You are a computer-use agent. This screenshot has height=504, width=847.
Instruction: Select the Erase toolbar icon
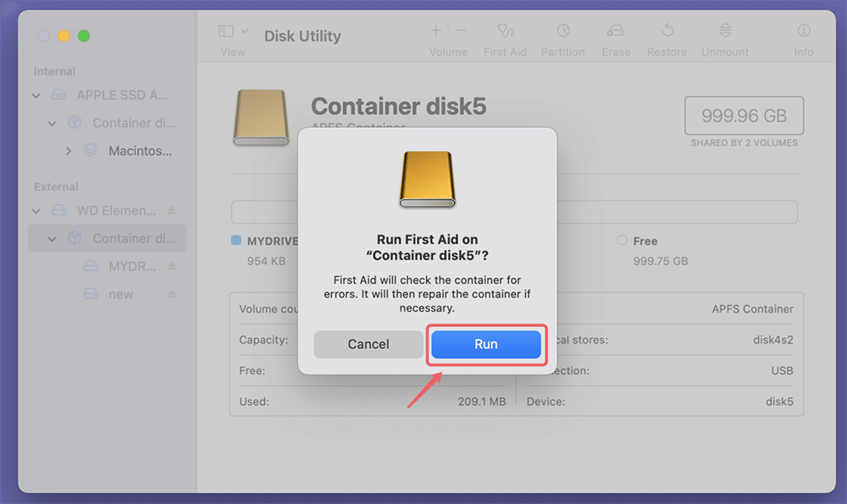[x=616, y=31]
